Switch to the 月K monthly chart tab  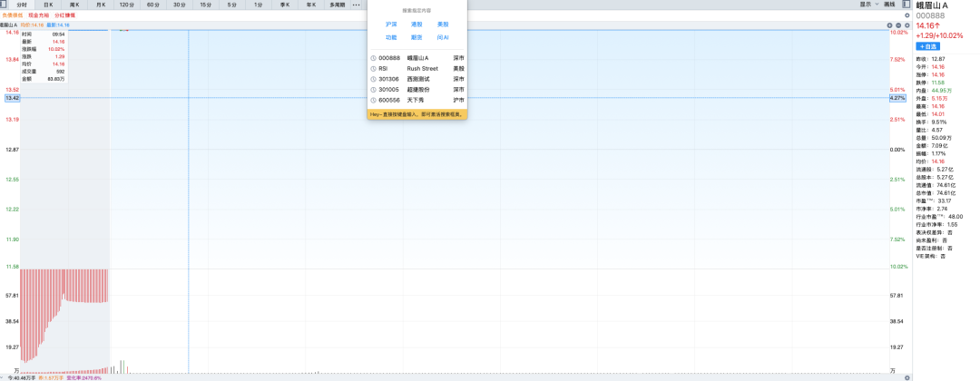pos(101,5)
